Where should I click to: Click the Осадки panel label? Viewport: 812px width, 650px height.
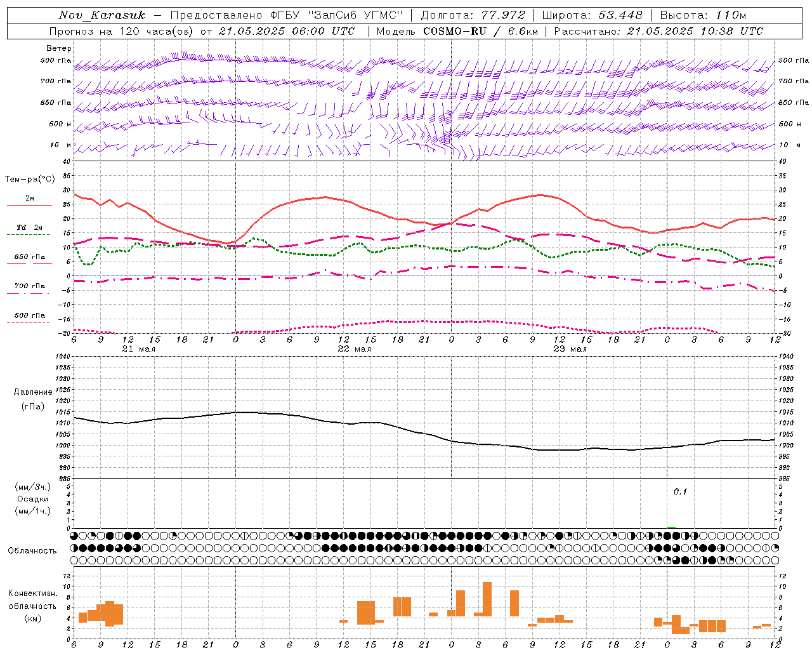coord(33,499)
